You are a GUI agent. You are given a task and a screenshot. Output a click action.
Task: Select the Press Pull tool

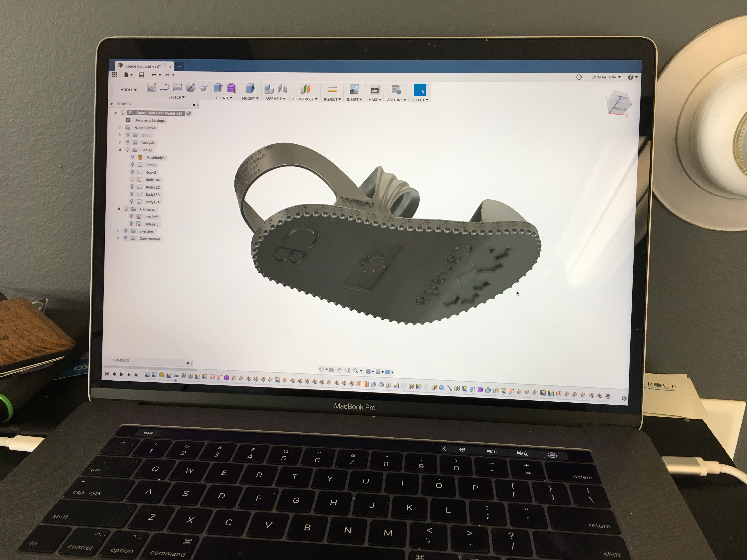(250, 89)
